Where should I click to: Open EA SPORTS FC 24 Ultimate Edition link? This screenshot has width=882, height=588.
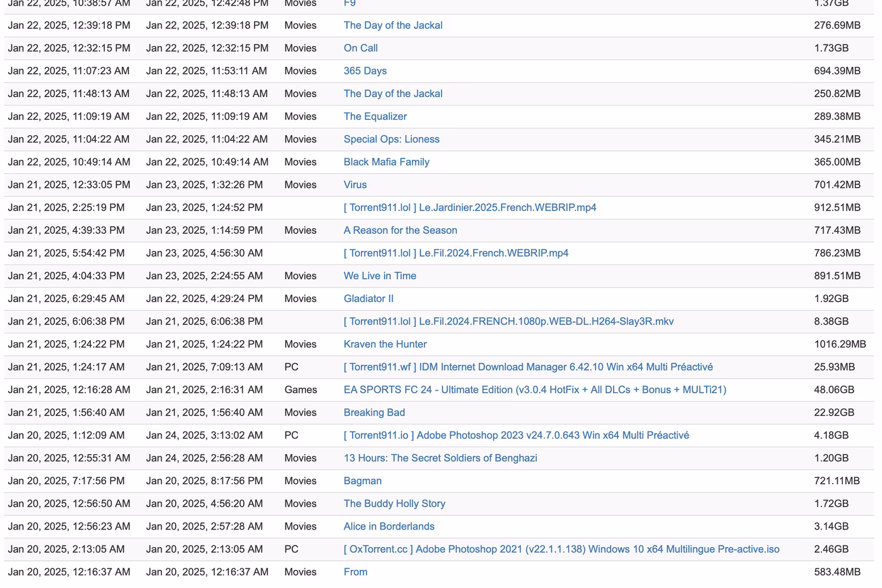(x=535, y=389)
